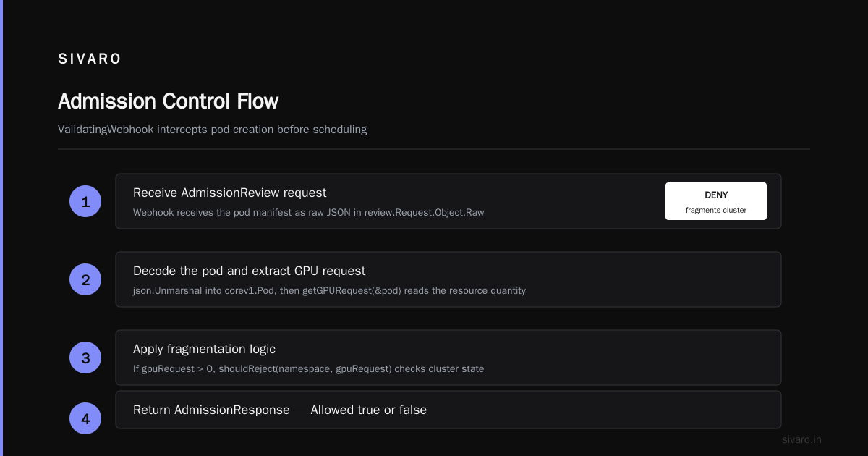Screen dimensions: 868x456
Task: Click the DENY fragments cluster badge
Action: 716,201
